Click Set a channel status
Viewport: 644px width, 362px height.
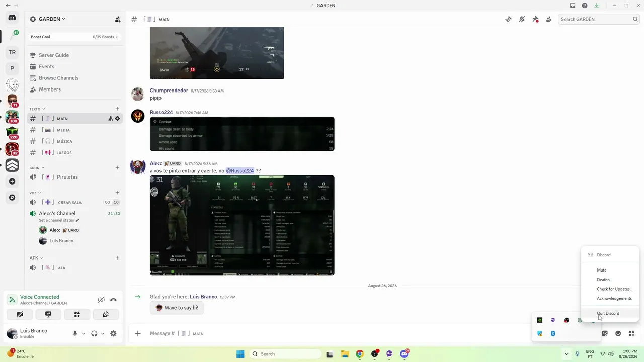pos(59,220)
